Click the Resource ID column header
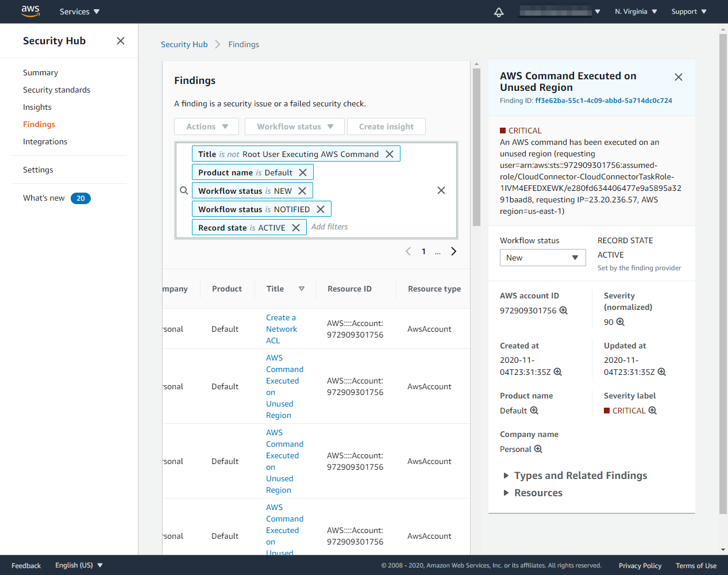728x575 pixels. tap(349, 289)
